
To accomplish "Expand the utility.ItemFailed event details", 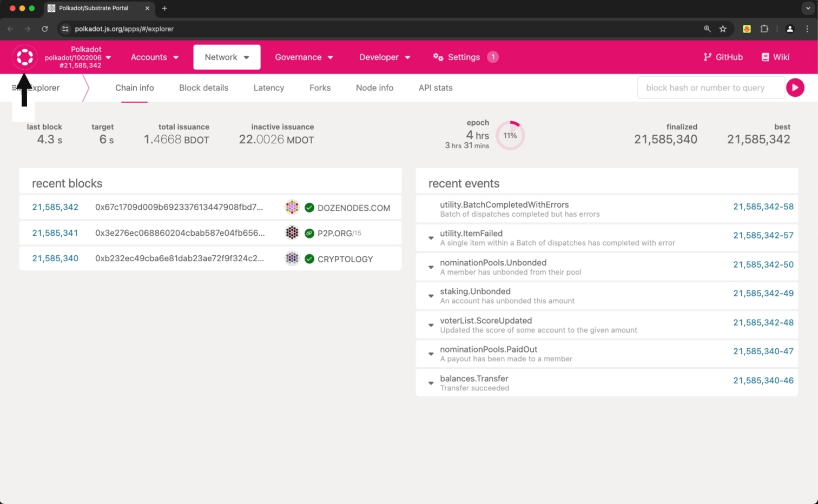I will 431,238.
